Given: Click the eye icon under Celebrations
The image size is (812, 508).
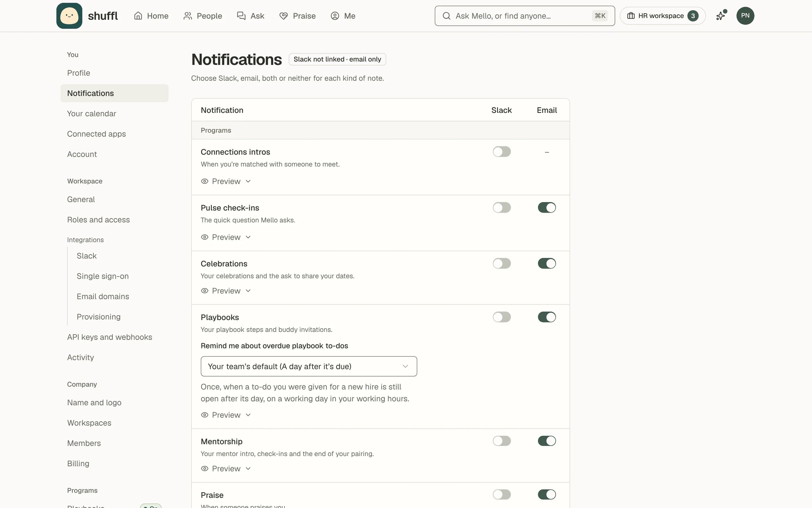Looking at the screenshot, I should 205,291.
